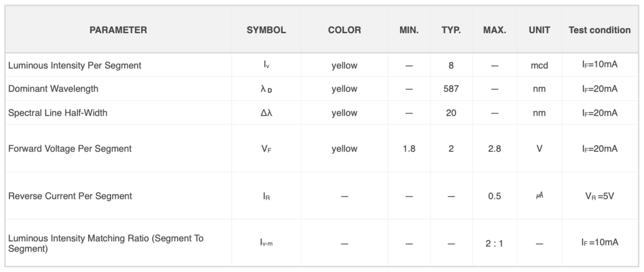Select Luminous Intensity Per Segment row label
The width and height of the screenshot is (644, 272).
[75, 65]
